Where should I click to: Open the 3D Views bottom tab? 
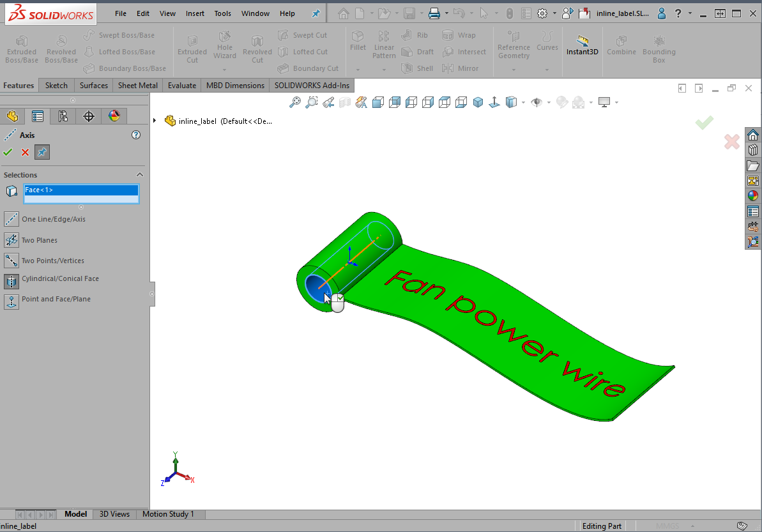[114, 514]
